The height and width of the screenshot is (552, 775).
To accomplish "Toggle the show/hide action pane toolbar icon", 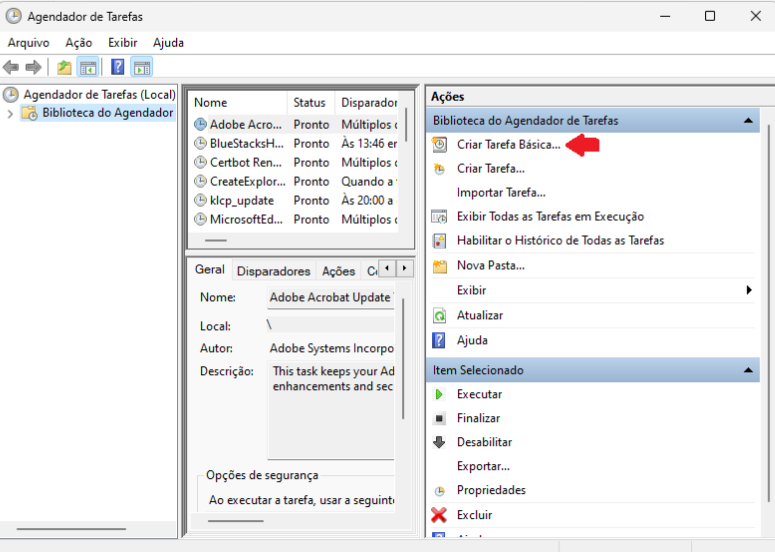I will pos(142,67).
